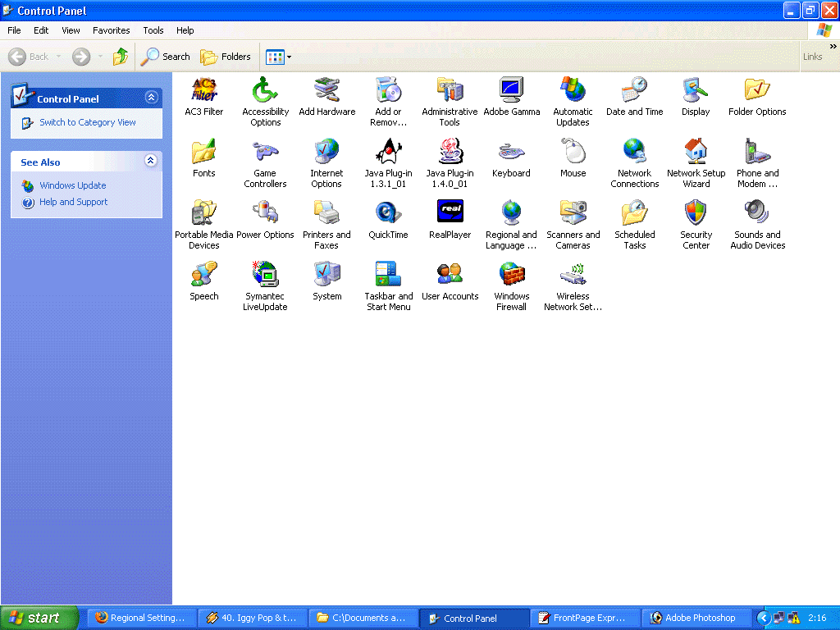Open Portable Media Devices
The image size is (840, 630).
click(204, 225)
